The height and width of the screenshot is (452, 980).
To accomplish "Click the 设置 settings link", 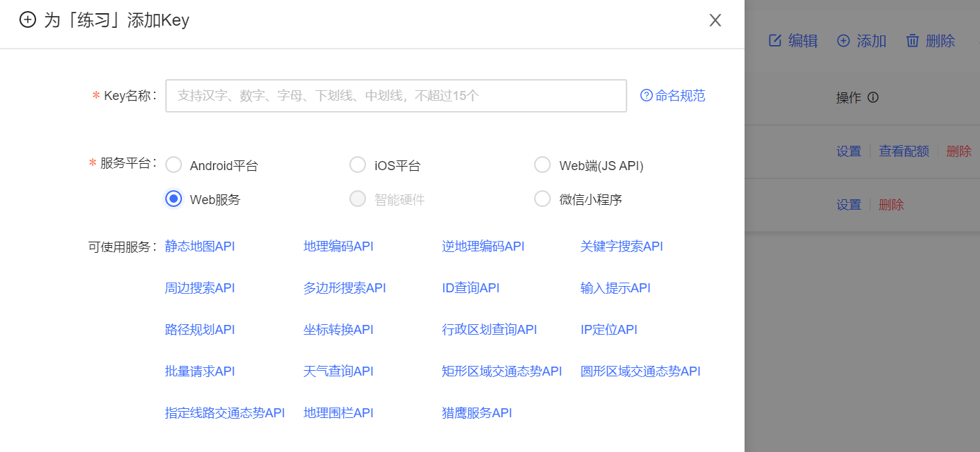I will pyautogui.click(x=848, y=151).
